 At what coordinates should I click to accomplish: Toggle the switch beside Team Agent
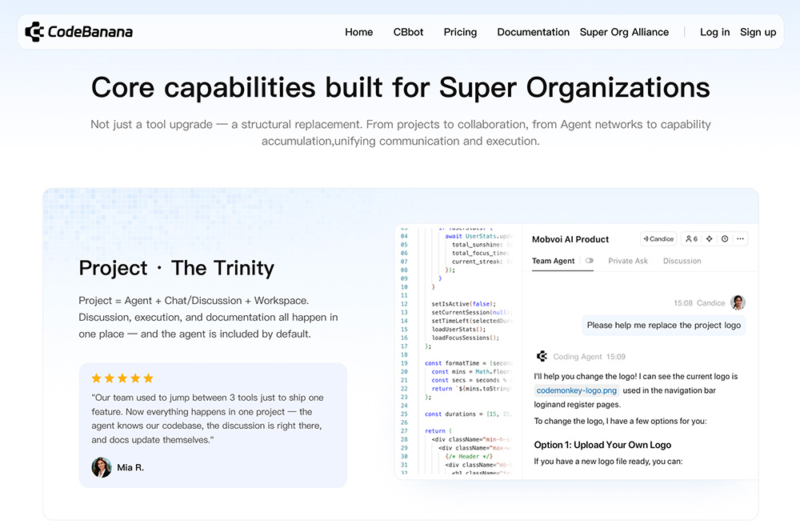[x=590, y=261]
